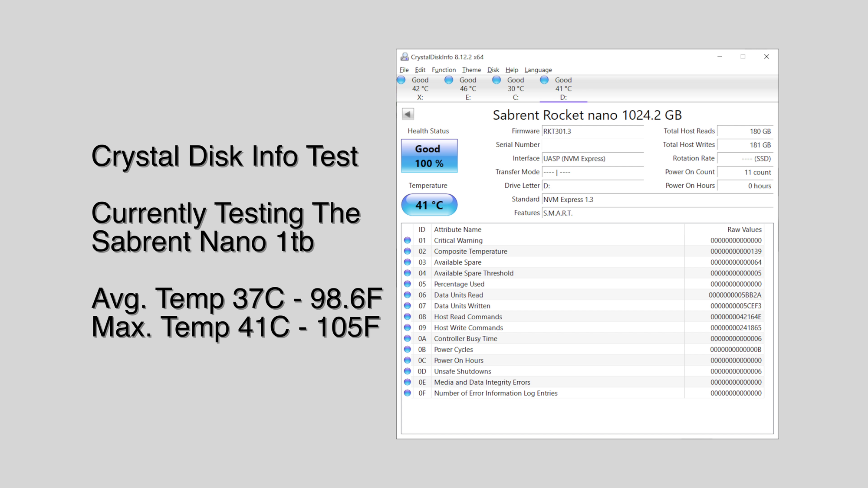This screenshot has width=868, height=488.
Task: Open the Function menu
Action: [444, 70]
